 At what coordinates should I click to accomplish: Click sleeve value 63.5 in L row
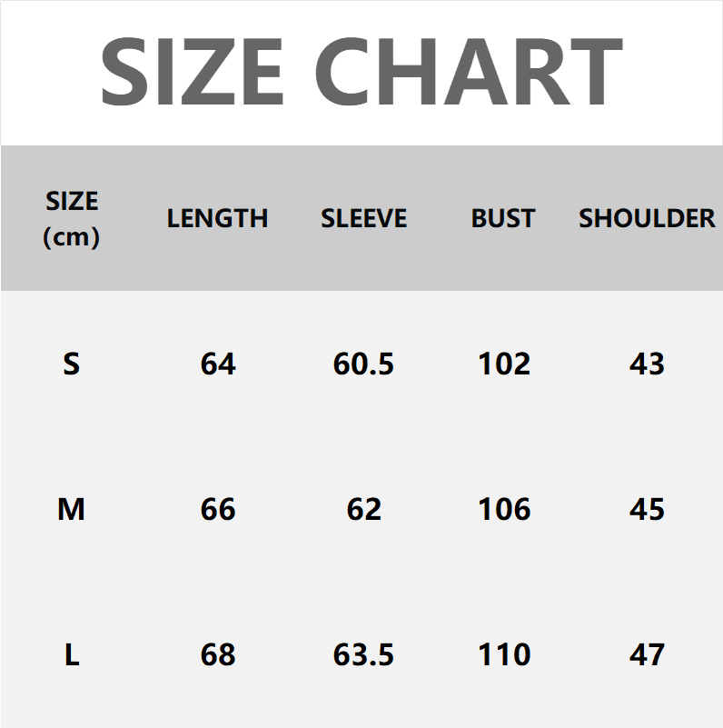(363, 654)
